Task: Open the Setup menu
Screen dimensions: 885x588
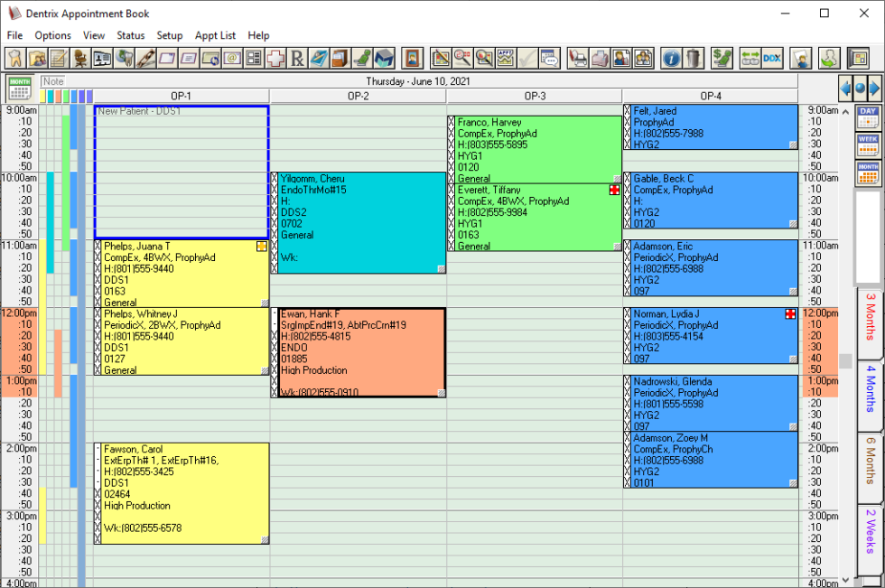Action: [170, 35]
